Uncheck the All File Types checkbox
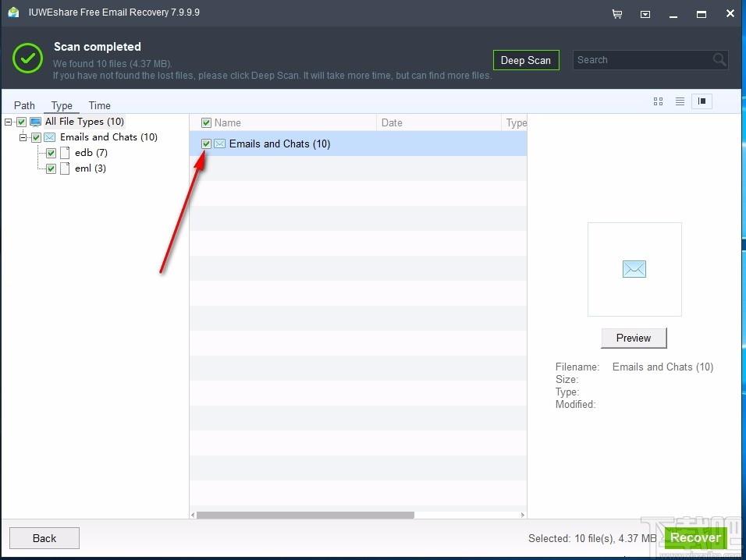Viewport: 746px width, 560px height. pyautogui.click(x=21, y=122)
